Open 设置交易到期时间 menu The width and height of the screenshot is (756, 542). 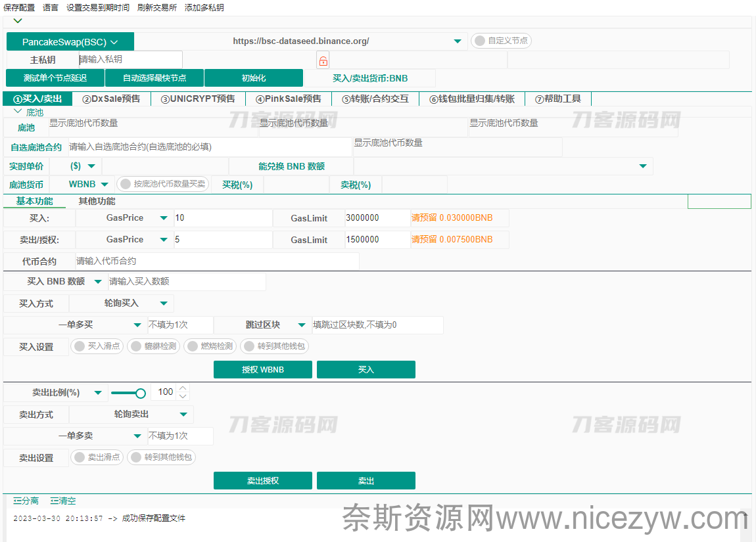pos(98,8)
